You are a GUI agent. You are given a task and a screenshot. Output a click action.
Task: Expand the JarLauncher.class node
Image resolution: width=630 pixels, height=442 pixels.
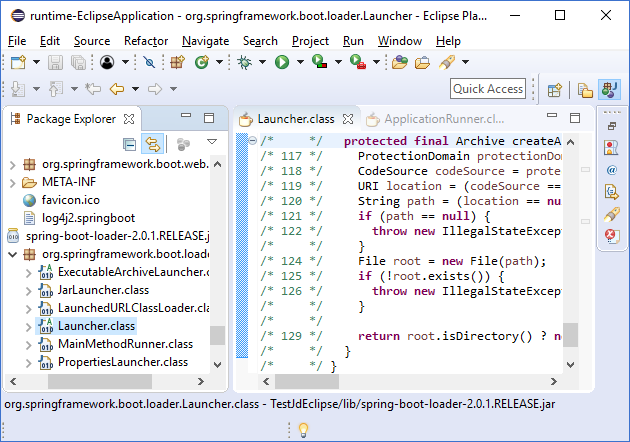pos(29,291)
